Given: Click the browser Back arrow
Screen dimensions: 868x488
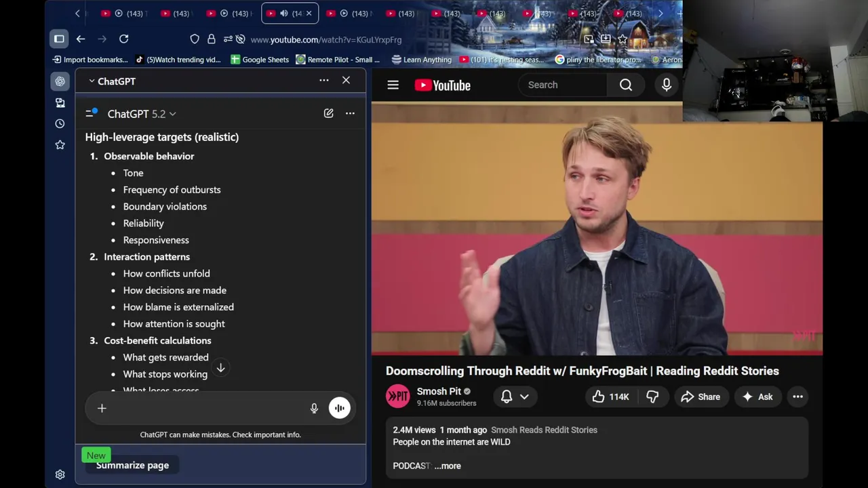Looking at the screenshot, I should [x=81, y=39].
